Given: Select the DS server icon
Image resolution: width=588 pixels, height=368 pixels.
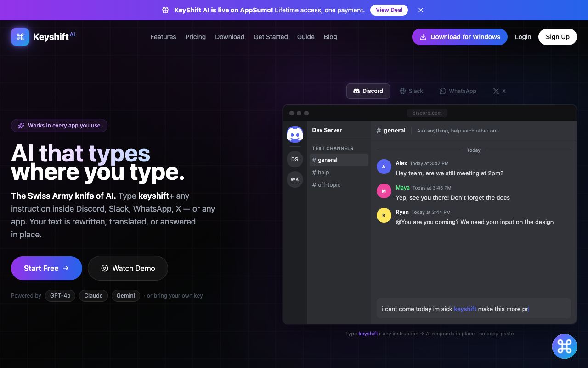Looking at the screenshot, I should click(x=295, y=159).
